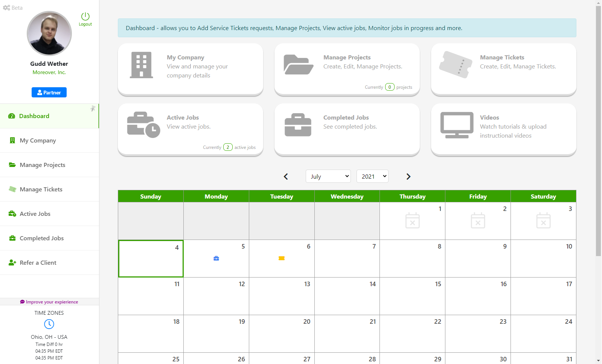
Task: Click the calendar-x icon on July 1
Action: [412, 221]
